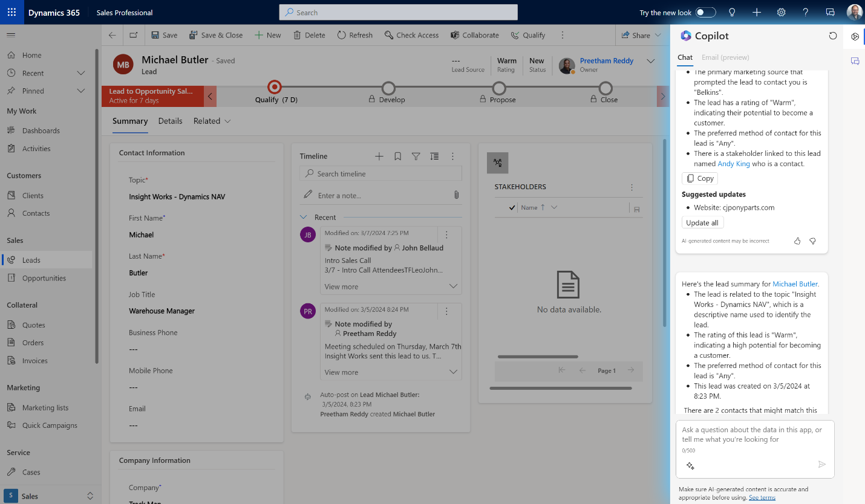Open the Related tab dropdown
The width and height of the screenshot is (865, 504).
point(212,121)
